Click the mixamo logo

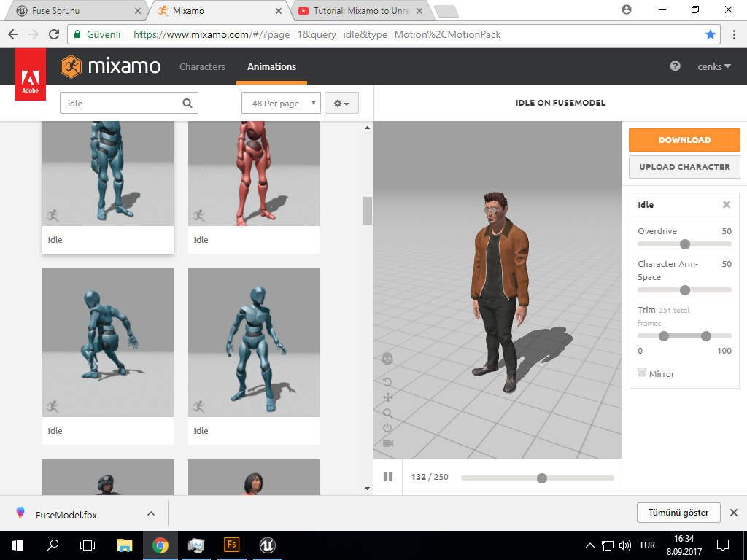[111, 66]
